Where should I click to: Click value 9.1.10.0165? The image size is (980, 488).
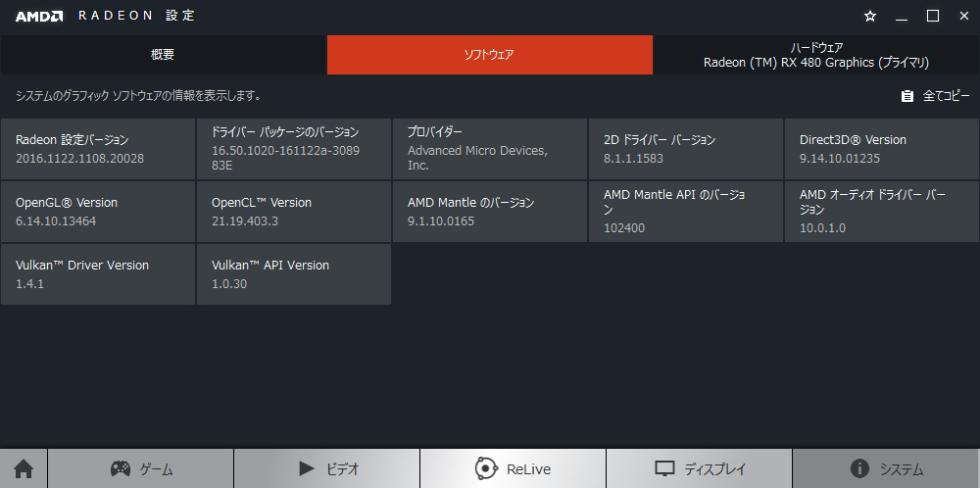point(441,221)
